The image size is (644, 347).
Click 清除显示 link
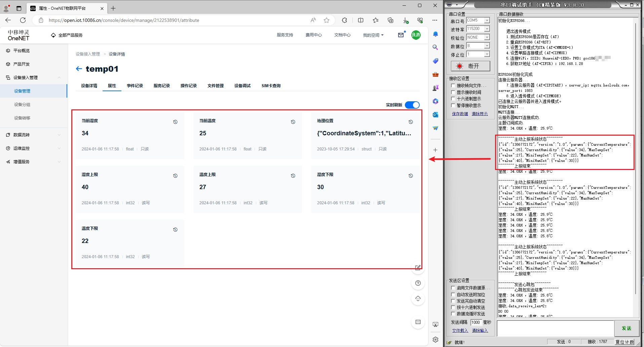(480, 114)
